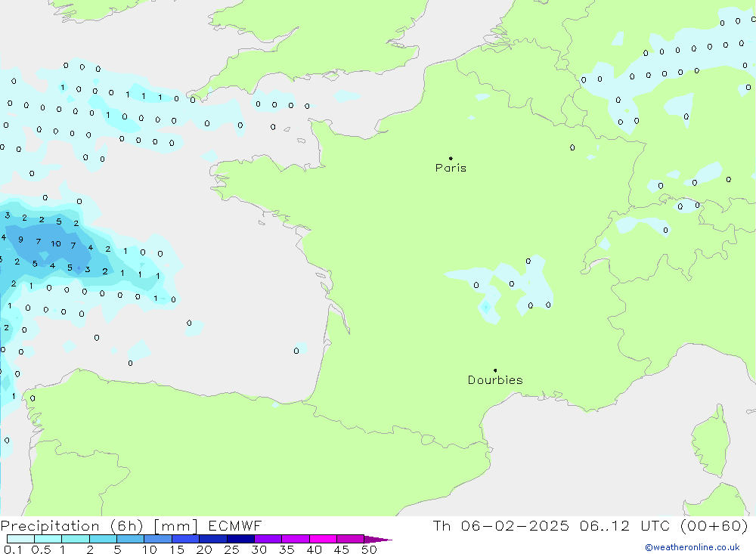
Task: Click the '06..12' time range text
Action: [x=605, y=525]
